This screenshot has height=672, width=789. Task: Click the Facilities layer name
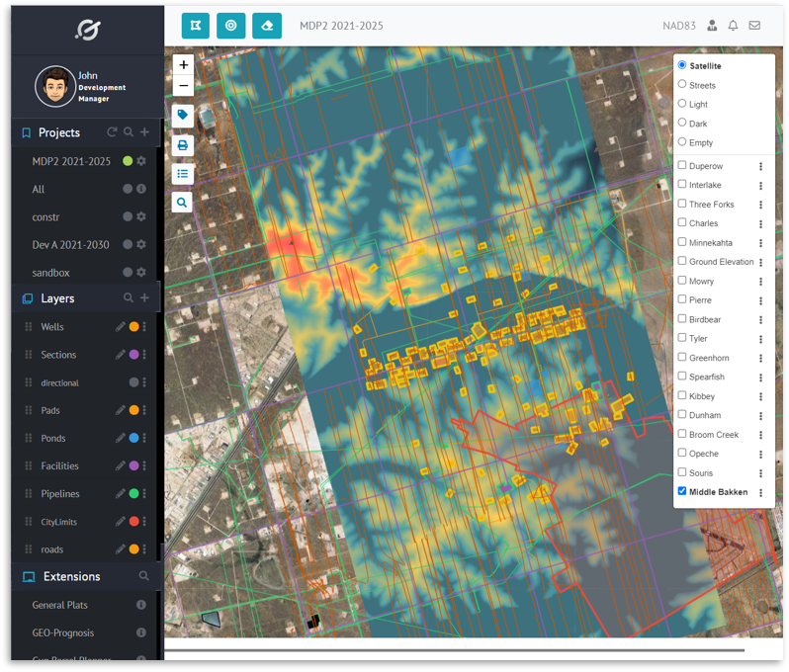pos(59,465)
